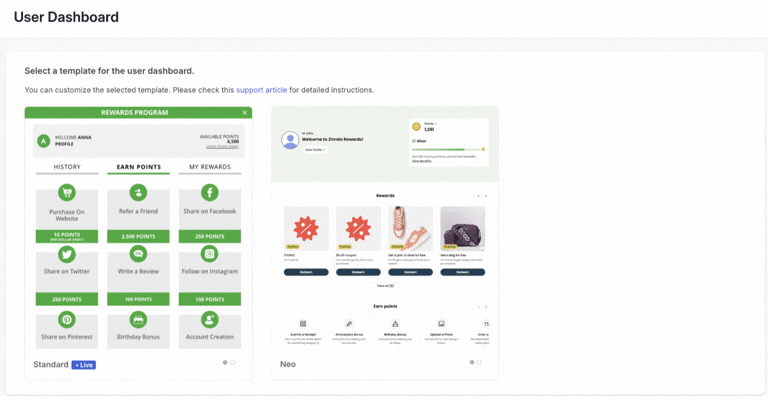Viewport: 768px width, 400px height.
Task: Click the gold points coin icon
Action: point(416,127)
